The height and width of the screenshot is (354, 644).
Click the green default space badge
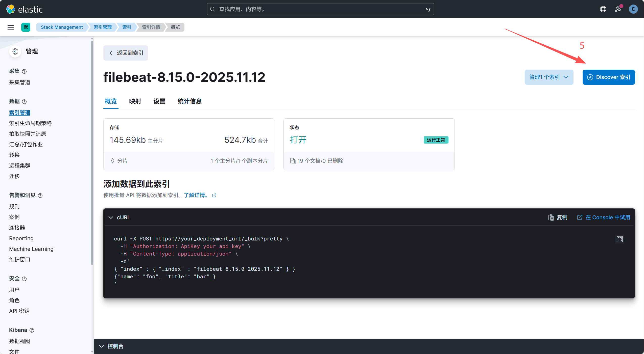26,27
